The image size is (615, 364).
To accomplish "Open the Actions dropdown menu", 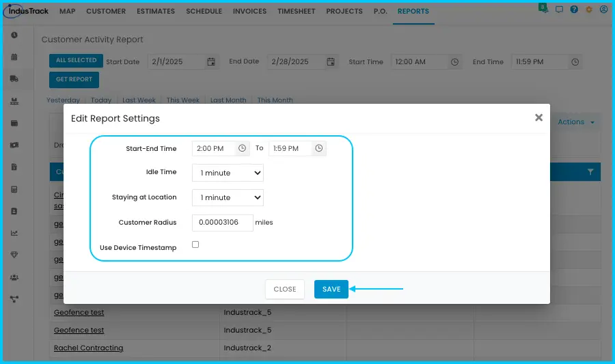I will 576,122.
